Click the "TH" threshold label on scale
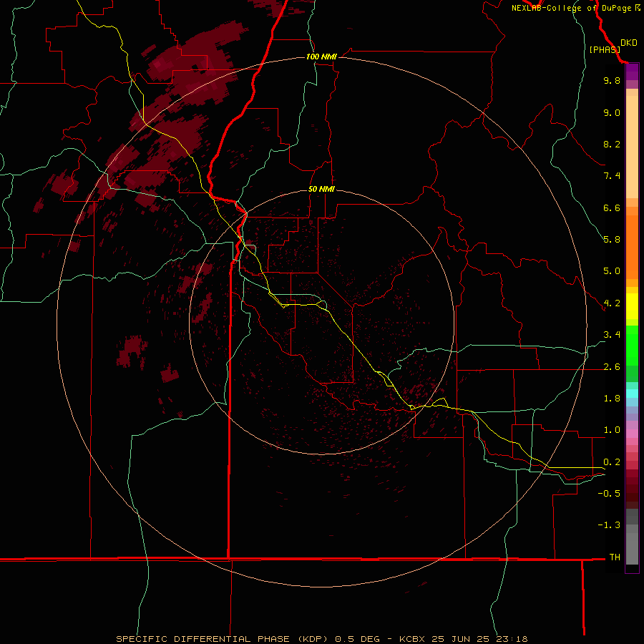Image resolution: width=644 pixels, height=644 pixels. (x=615, y=557)
